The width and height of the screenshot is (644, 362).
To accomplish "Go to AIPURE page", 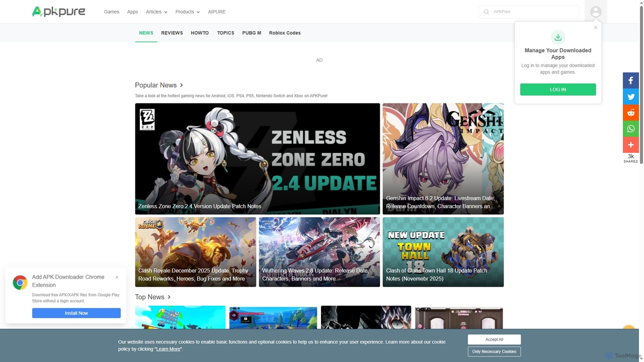I will click(x=217, y=12).
